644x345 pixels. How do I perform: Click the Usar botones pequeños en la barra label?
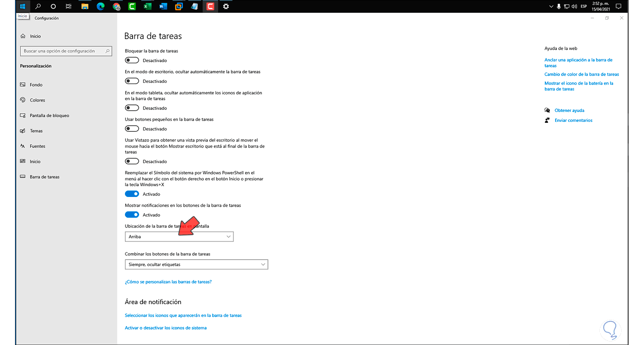pos(169,119)
